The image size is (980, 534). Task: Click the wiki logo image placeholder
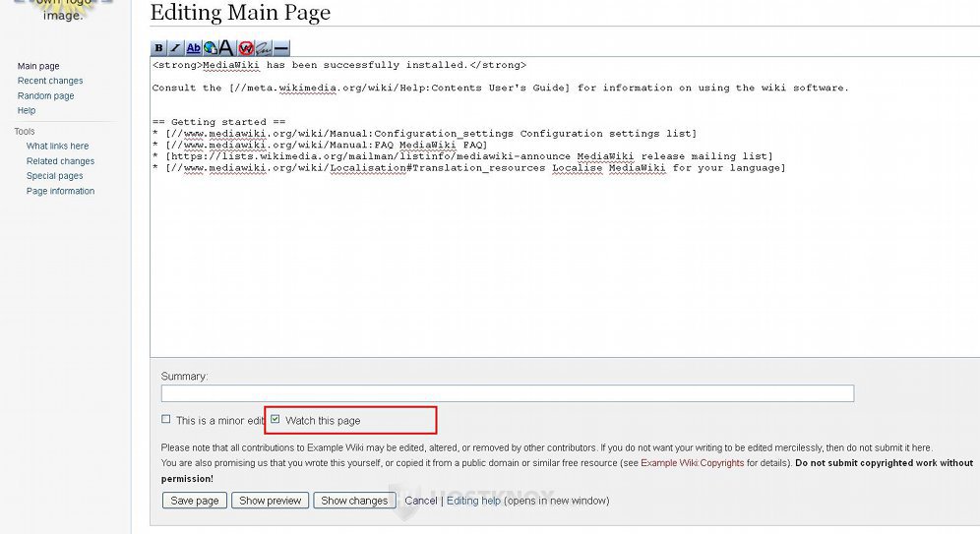pyautogui.click(x=63, y=11)
